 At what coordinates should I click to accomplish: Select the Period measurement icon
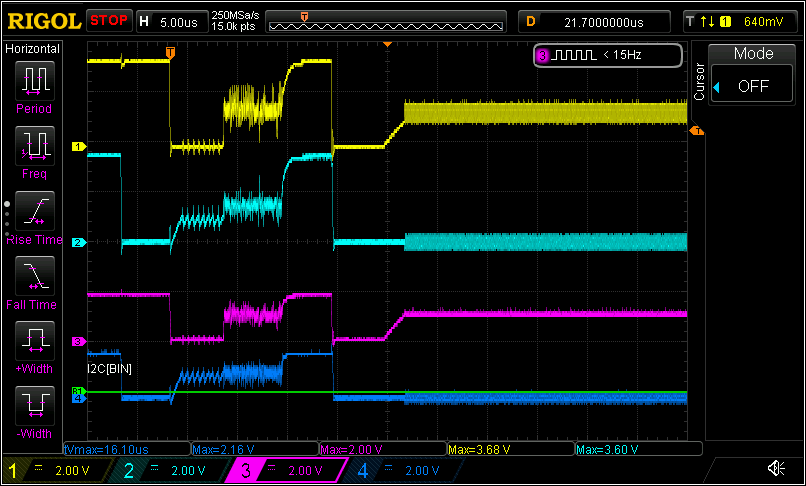pyautogui.click(x=33, y=80)
